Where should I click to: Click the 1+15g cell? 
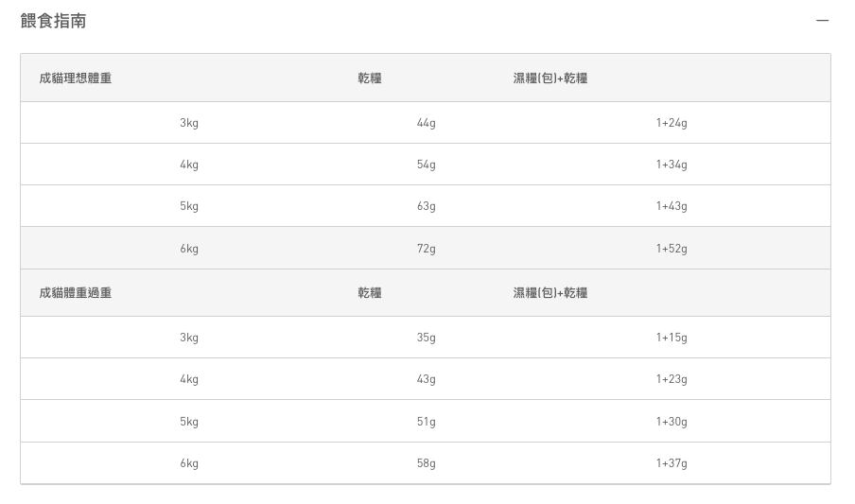(x=671, y=338)
